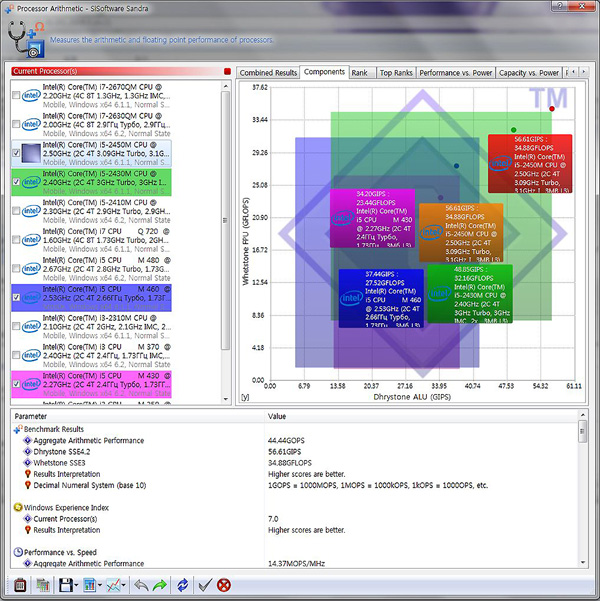Click the Sandra app icon in title bar
The height and width of the screenshot is (601, 600).
[x=9, y=8]
